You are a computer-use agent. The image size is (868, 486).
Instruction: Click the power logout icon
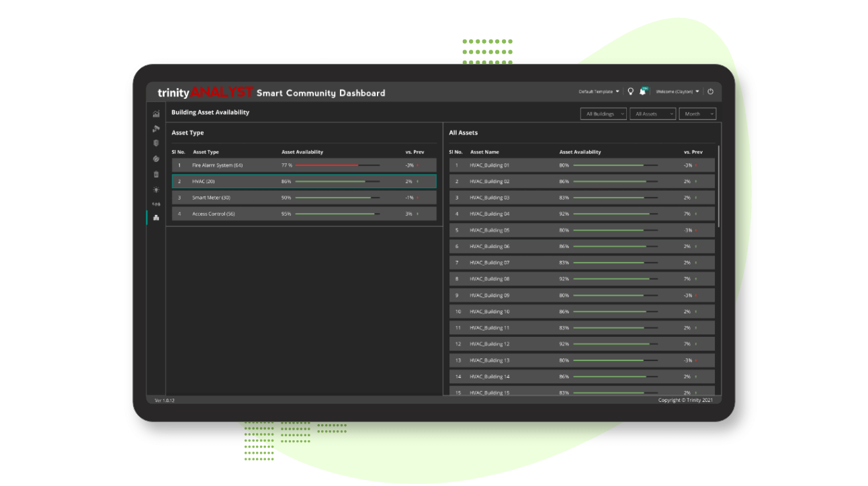click(x=710, y=91)
